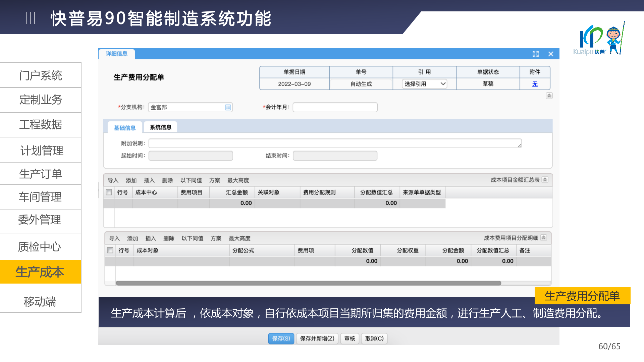
Task: Select 基础信息 tab
Action: 125,128
